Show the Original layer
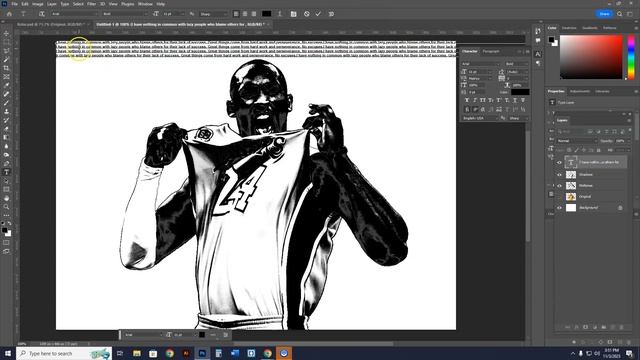 tap(560, 197)
